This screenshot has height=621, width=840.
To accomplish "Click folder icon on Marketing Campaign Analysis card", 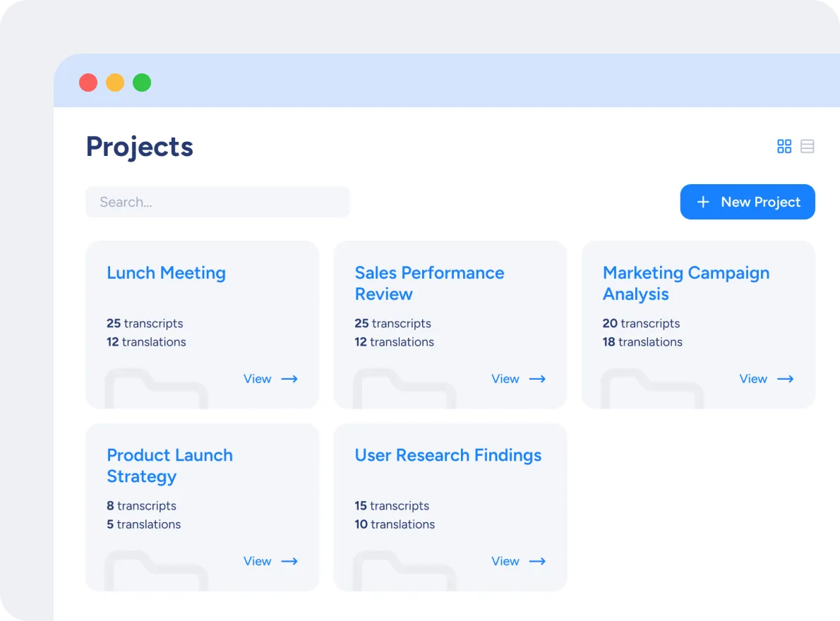I will pyautogui.click(x=652, y=390).
